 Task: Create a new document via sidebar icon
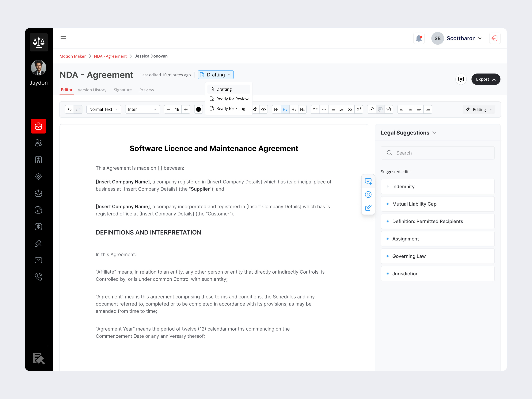tap(39, 210)
